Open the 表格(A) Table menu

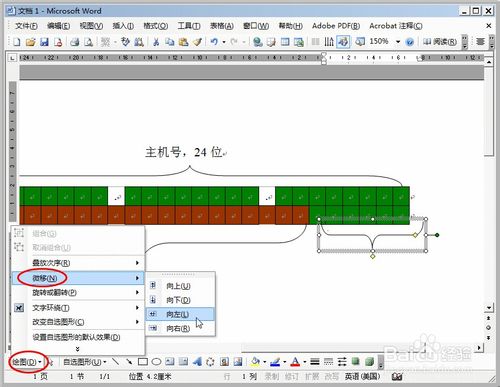coord(222,26)
